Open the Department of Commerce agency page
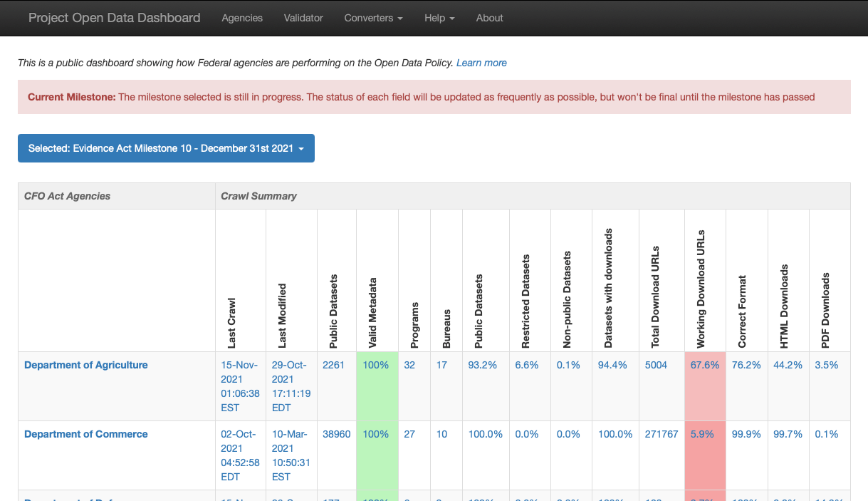Viewport: 868px width, 501px height. (x=85, y=434)
